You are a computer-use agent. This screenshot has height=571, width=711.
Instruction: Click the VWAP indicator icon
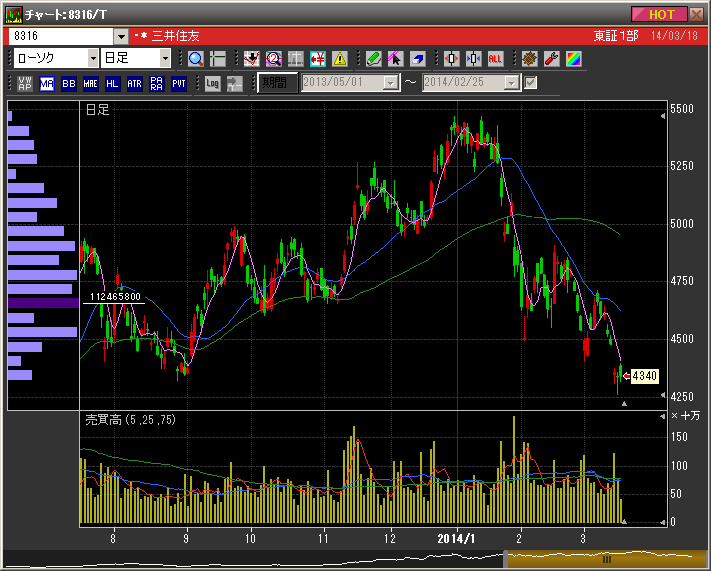click(x=25, y=83)
